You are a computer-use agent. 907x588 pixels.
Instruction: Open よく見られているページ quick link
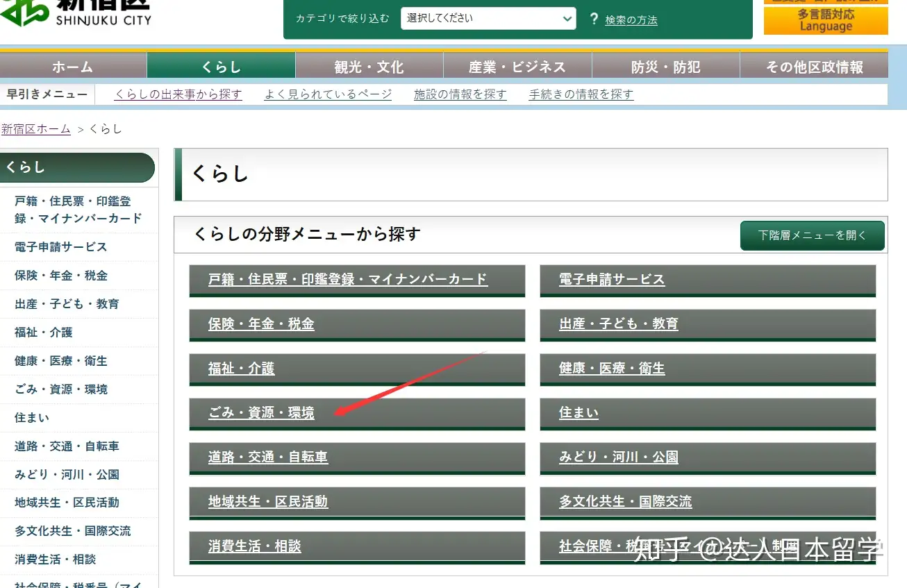tap(328, 94)
